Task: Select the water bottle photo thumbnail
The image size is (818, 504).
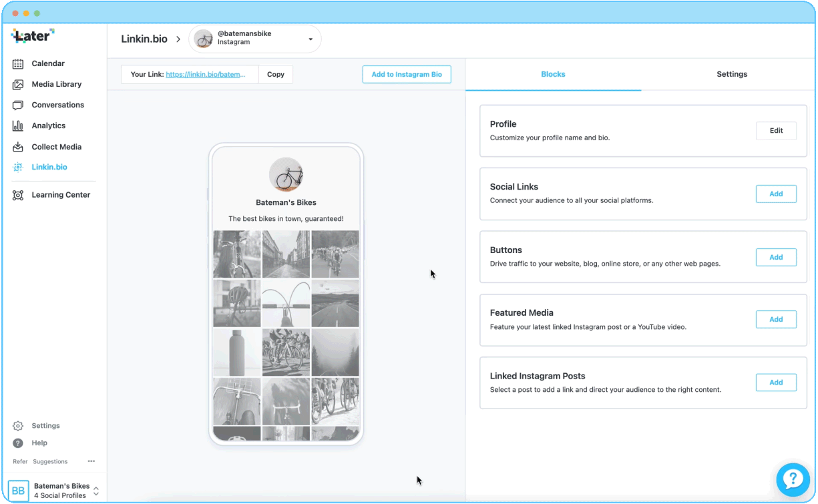Action: (237, 352)
